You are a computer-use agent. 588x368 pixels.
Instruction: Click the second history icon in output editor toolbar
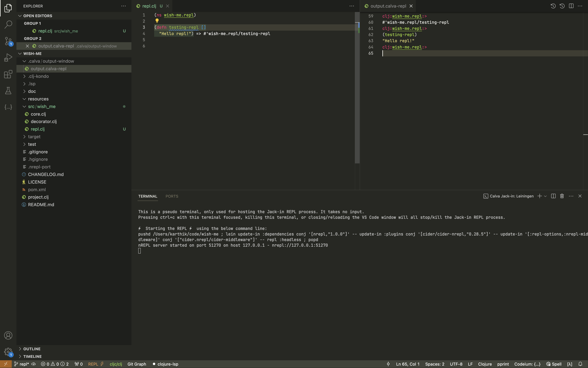tap(562, 6)
